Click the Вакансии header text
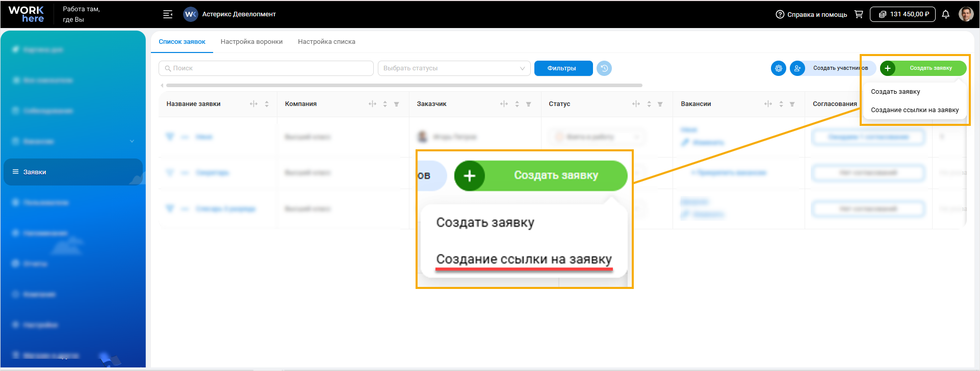The image size is (980, 371). [695, 104]
